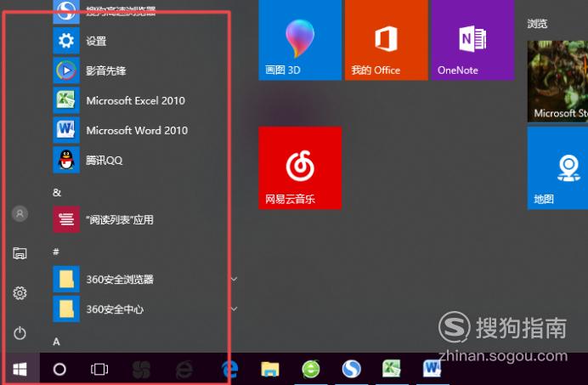588x385 pixels.
Task: Click the 浏览 tile group title
Action: (537, 24)
